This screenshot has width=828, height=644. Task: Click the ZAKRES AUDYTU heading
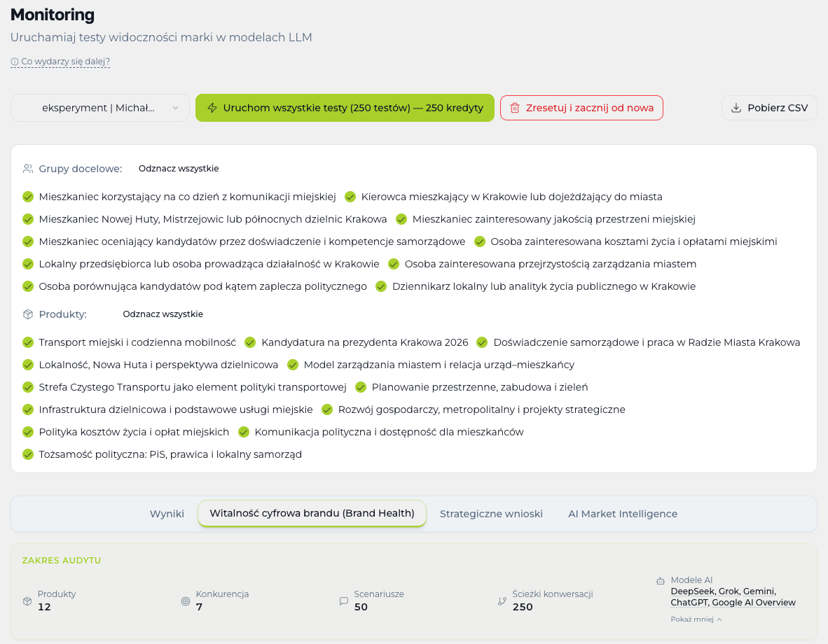(x=61, y=561)
